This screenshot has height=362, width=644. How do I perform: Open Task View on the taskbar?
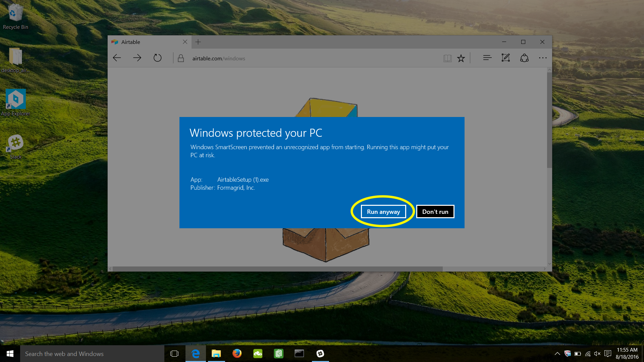(x=174, y=354)
